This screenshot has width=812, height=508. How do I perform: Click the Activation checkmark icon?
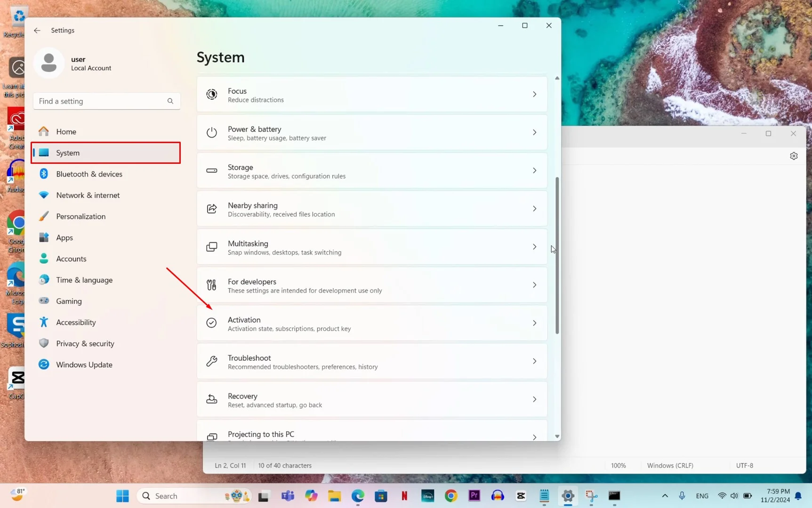point(212,323)
